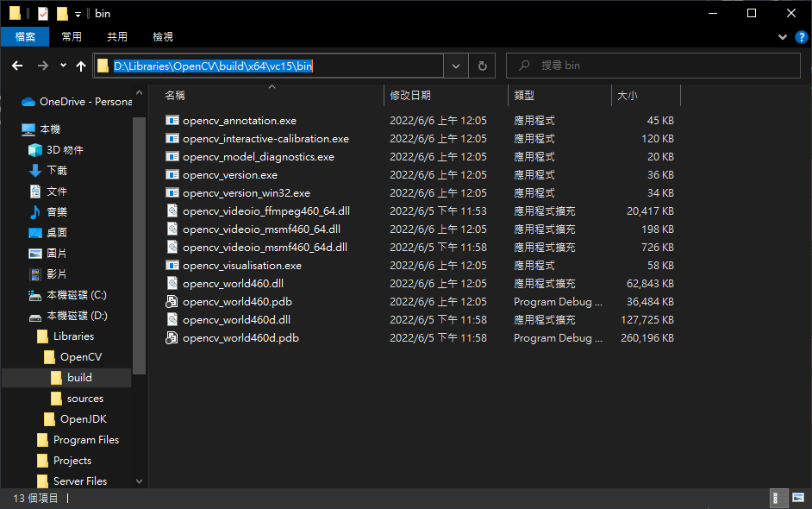Select the opencv_version_win32.exe file icon
The image size is (812, 509).
(172, 193)
